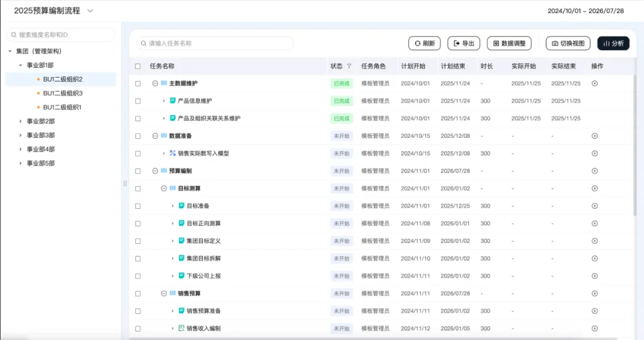The image size is (644, 340).
Task: Check the box for 产品信息维护 row
Action: click(x=138, y=101)
